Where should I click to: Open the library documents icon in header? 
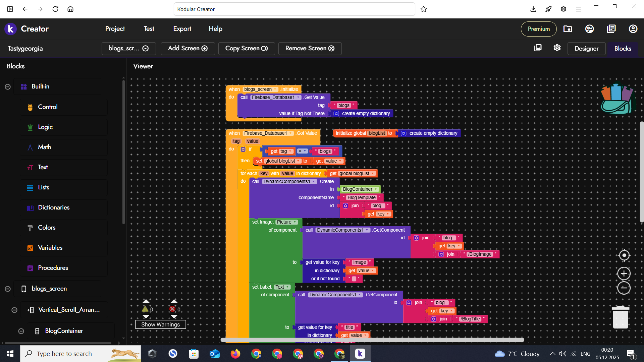[611, 29]
